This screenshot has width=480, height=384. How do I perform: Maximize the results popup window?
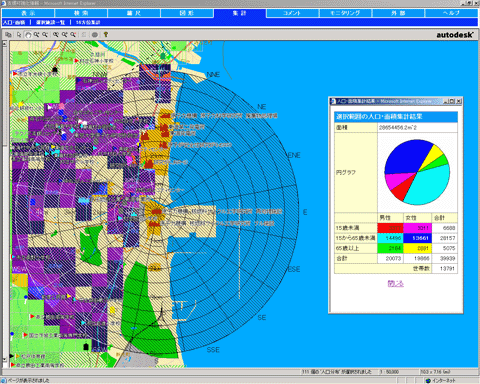tap(452, 101)
